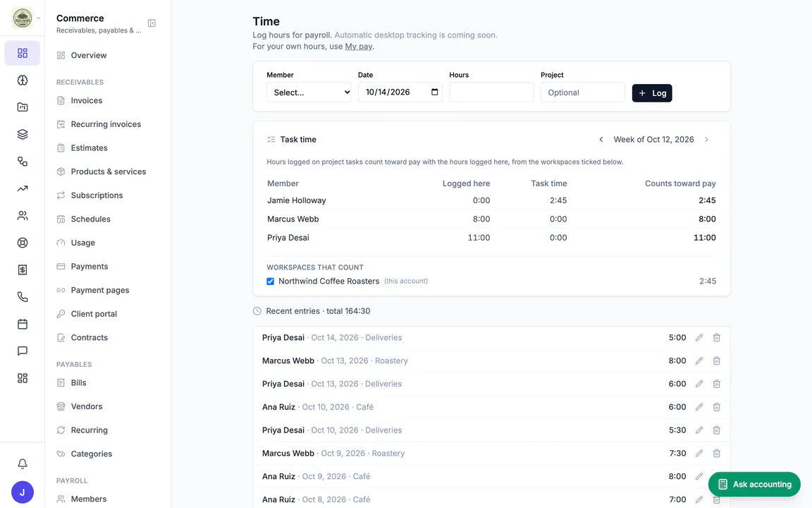Open Members under Payroll
812x508 pixels.
pyautogui.click(x=89, y=499)
